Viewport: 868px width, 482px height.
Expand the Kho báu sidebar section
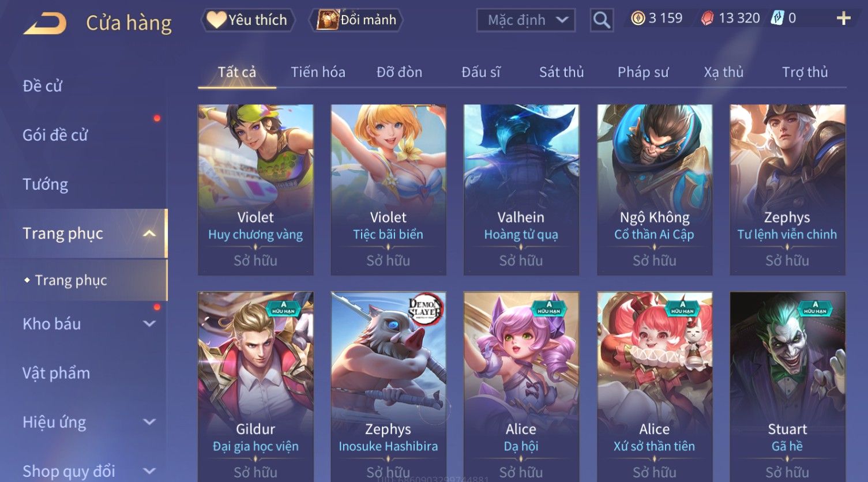(x=149, y=324)
